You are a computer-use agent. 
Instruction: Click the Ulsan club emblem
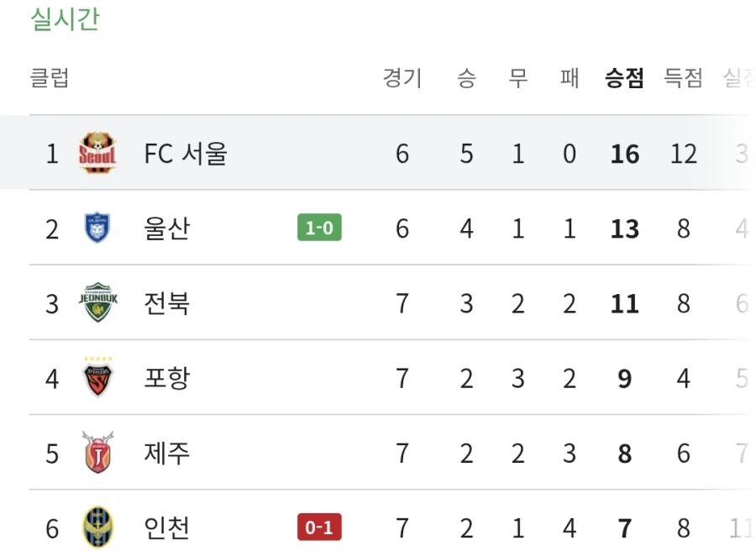(98, 228)
